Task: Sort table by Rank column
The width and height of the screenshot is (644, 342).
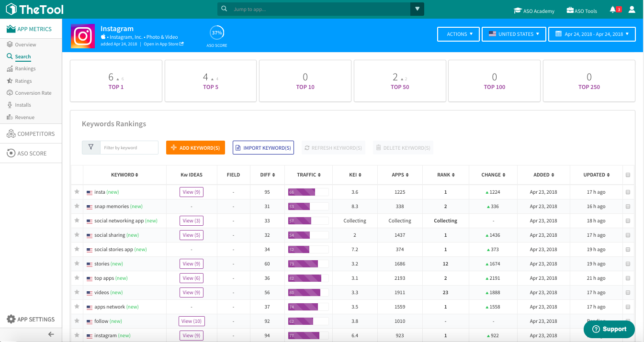Action: coord(446,175)
